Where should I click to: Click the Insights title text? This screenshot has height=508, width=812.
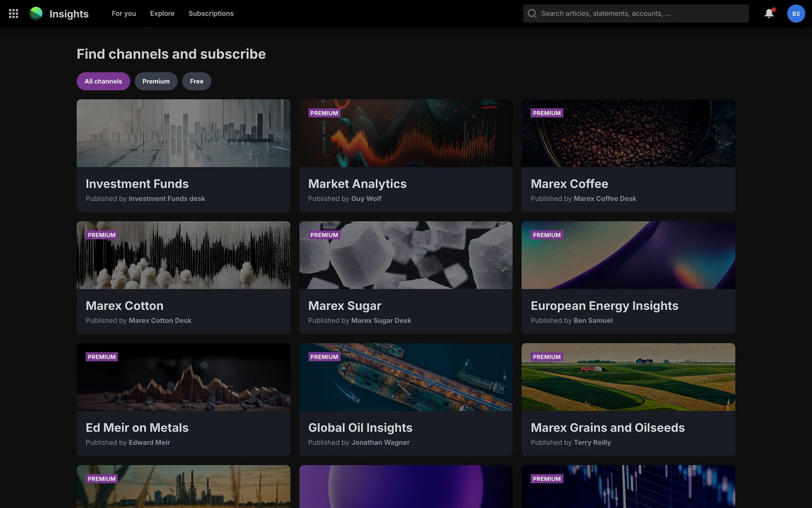pyautogui.click(x=69, y=14)
